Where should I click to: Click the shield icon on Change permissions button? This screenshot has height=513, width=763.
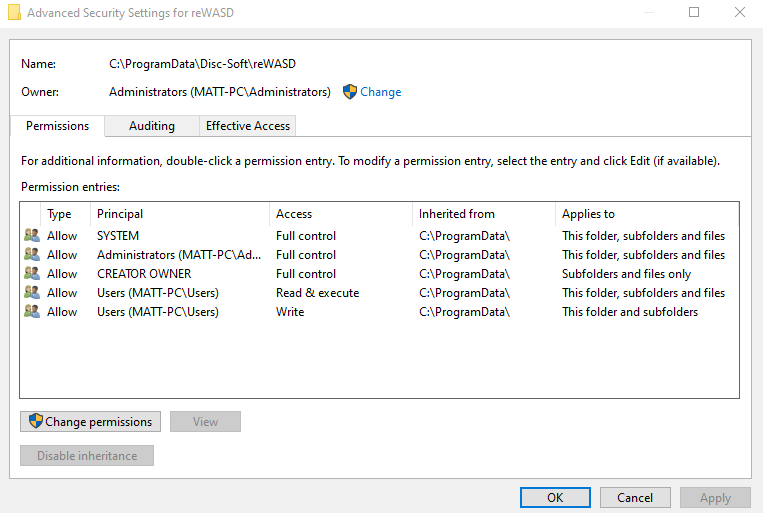coord(36,422)
